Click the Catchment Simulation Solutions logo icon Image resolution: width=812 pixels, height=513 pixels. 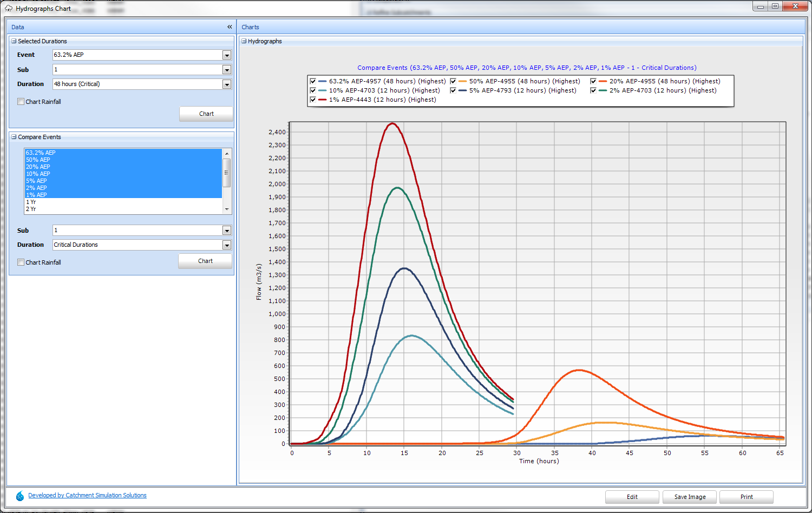click(20, 496)
